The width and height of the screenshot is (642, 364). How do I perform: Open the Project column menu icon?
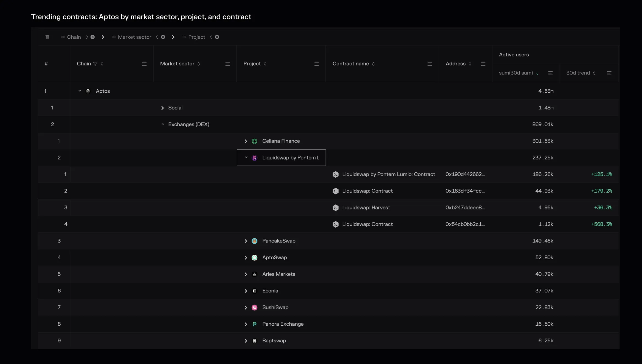coord(317,64)
